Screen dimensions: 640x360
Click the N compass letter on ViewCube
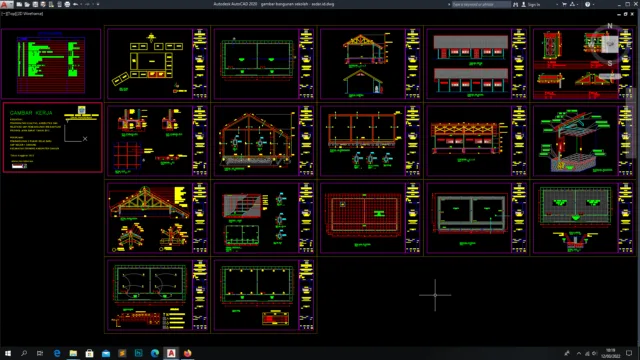click(610, 26)
